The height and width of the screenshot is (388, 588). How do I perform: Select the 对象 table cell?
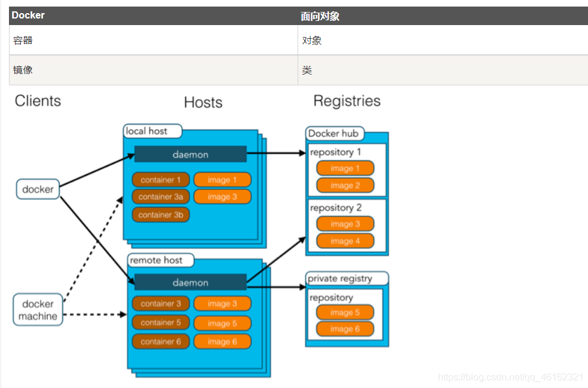(443, 40)
